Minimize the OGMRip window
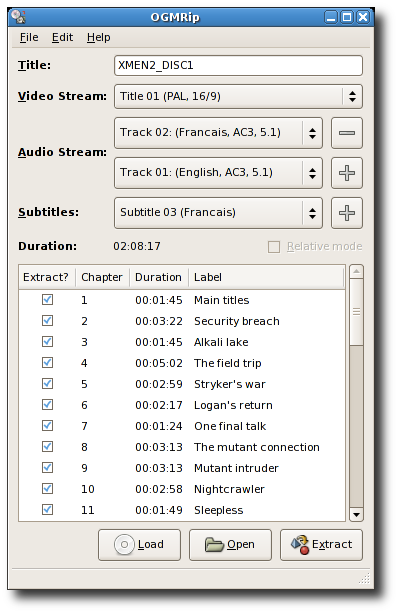398x613 pixels. [x=331, y=17]
